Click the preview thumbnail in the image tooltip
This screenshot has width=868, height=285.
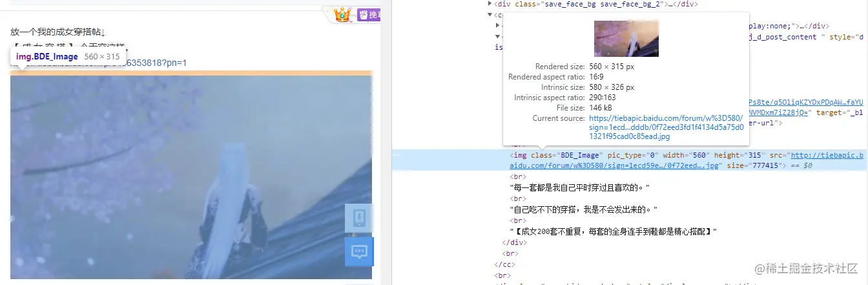[x=626, y=38]
